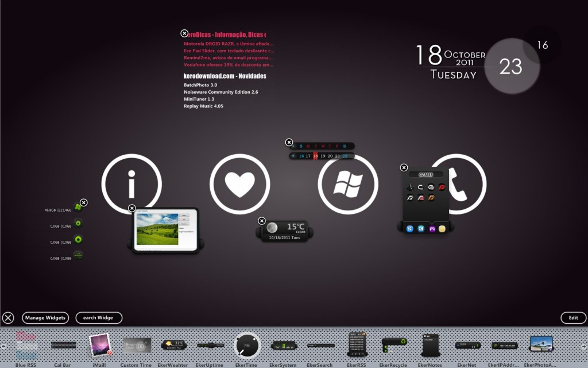The height and width of the screenshot is (368, 588).
Task: Choose the EkerSearch widget
Action: point(320,345)
